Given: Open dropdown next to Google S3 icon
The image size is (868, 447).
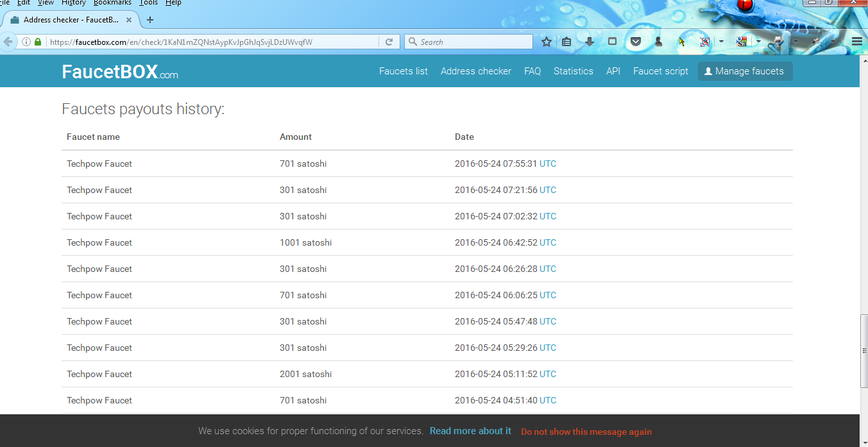Looking at the screenshot, I should tap(758, 42).
